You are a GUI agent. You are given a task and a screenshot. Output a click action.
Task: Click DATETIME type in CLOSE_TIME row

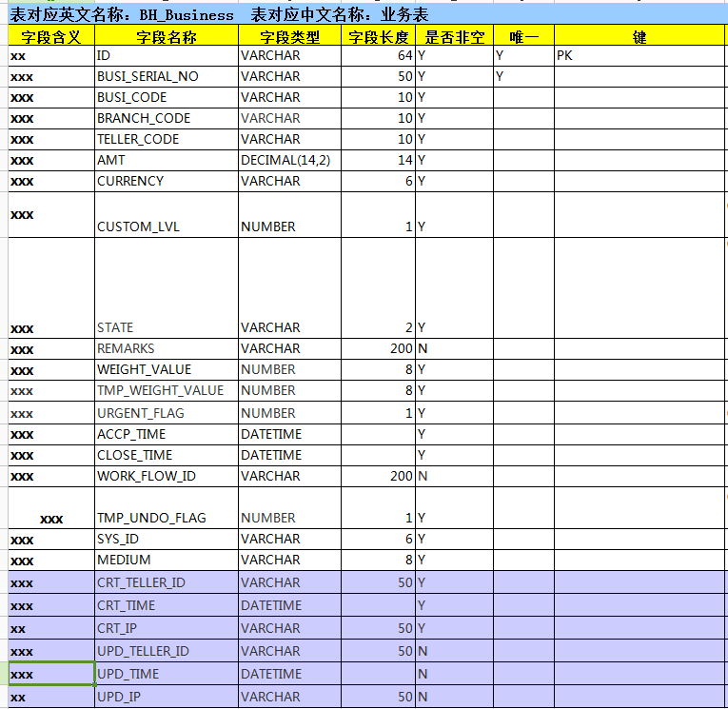(289, 455)
